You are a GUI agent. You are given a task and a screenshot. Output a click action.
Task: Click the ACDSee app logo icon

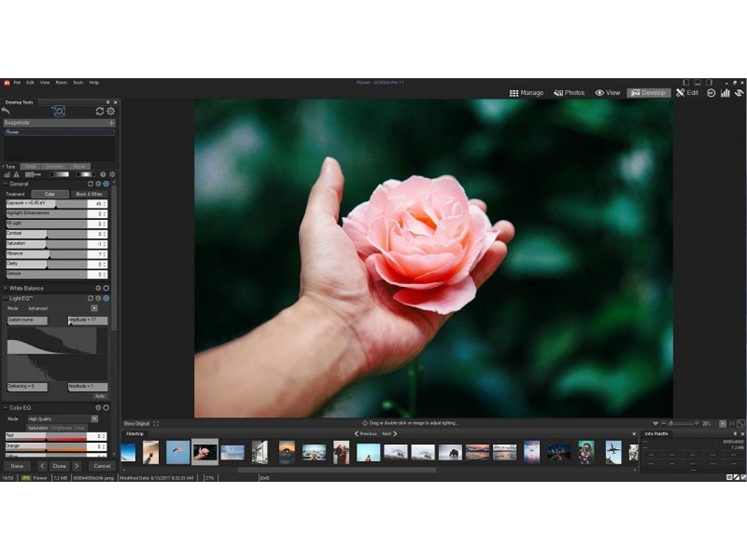[x=6, y=83]
